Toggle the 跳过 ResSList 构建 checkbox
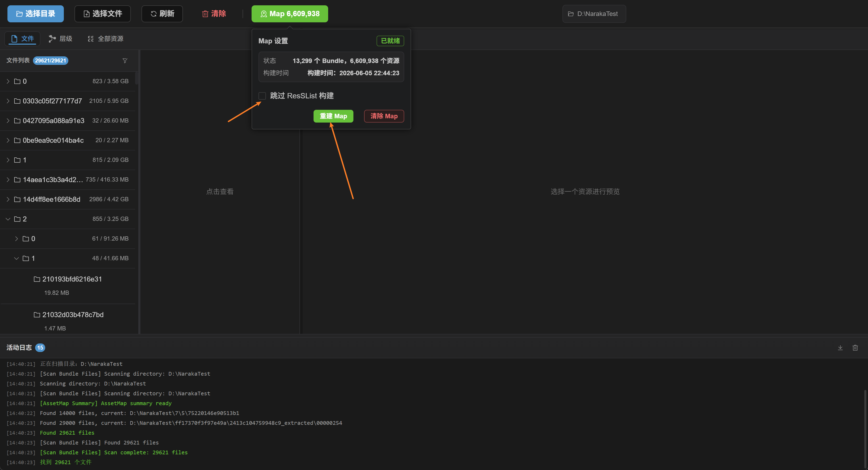 point(262,96)
